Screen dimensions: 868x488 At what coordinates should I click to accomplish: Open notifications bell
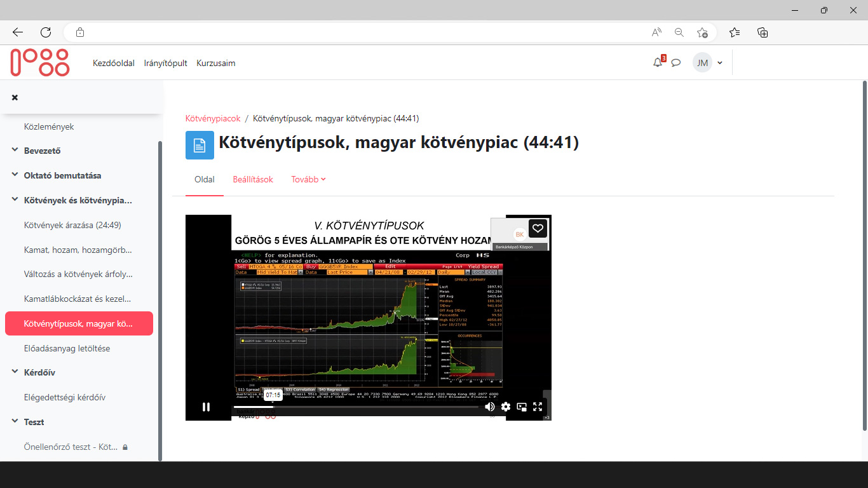click(658, 62)
